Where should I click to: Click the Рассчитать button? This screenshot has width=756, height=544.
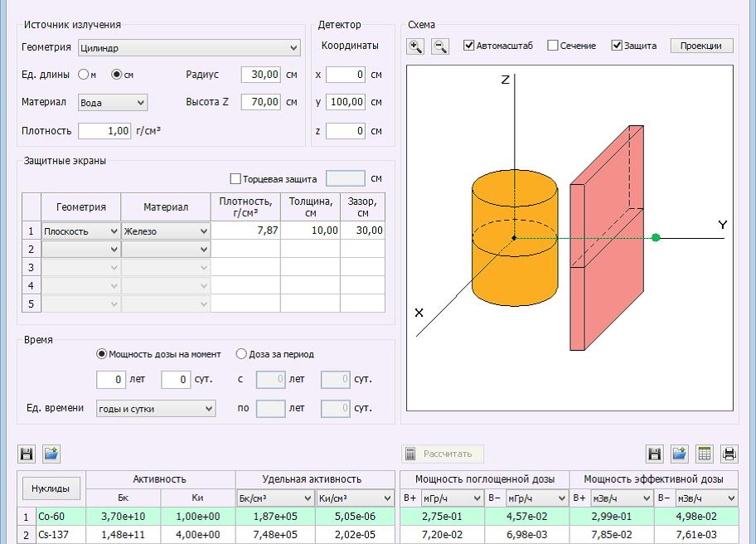443,454
